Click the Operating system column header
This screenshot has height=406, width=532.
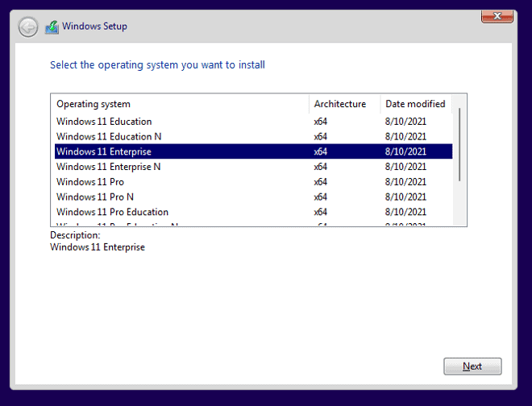(x=181, y=104)
